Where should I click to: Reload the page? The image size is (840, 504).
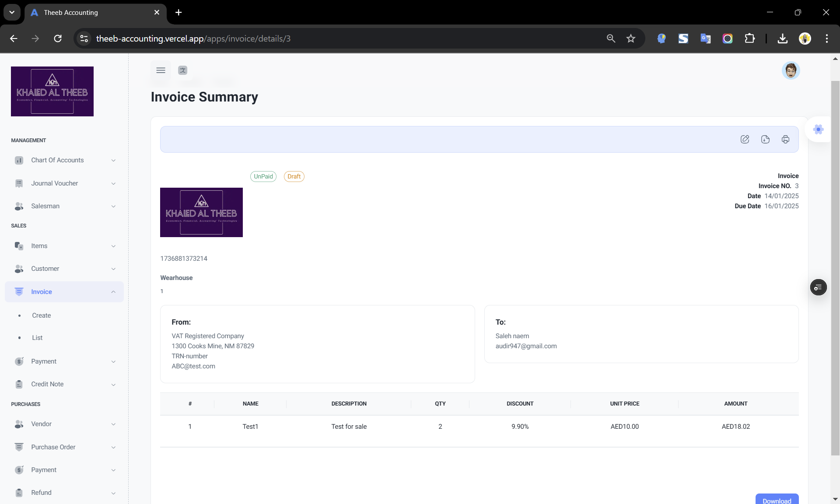pyautogui.click(x=58, y=38)
